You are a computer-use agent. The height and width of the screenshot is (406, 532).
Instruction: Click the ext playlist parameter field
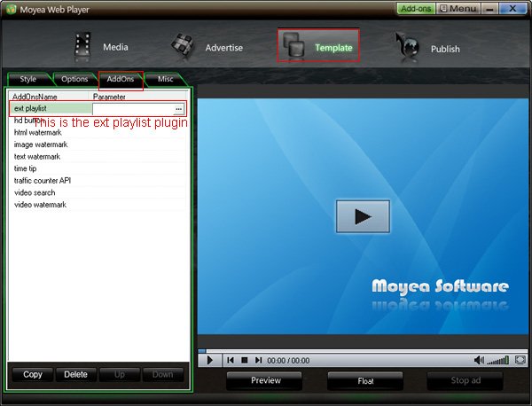point(133,109)
